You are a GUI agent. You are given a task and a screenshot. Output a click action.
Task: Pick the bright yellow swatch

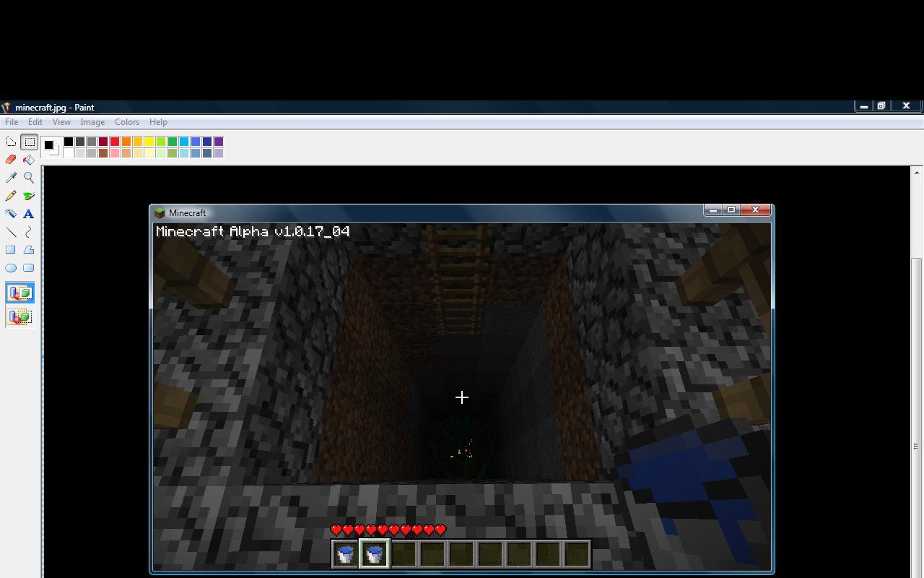[149, 142]
